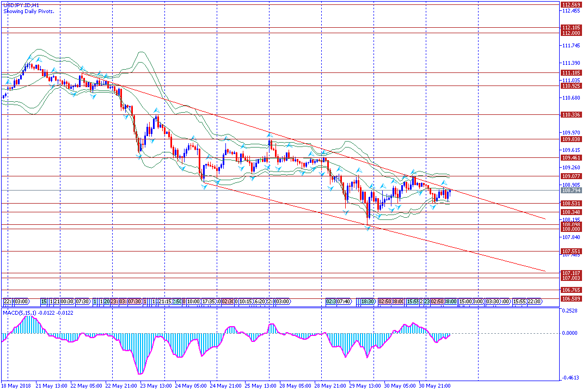This screenshot has width=588, height=392.
Task: Click the 106.589 bottom pivot label
Action: click(570, 298)
